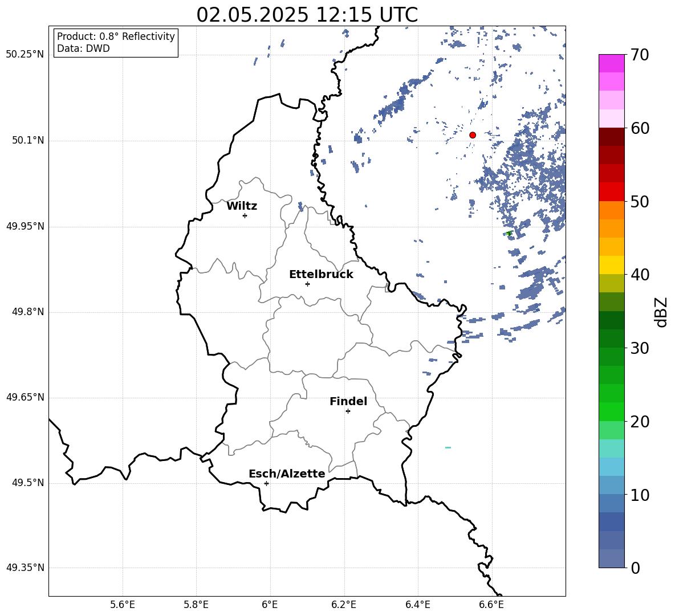Click the 5.6°E longitude label
The height and width of the screenshot is (616, 675).
123,605
